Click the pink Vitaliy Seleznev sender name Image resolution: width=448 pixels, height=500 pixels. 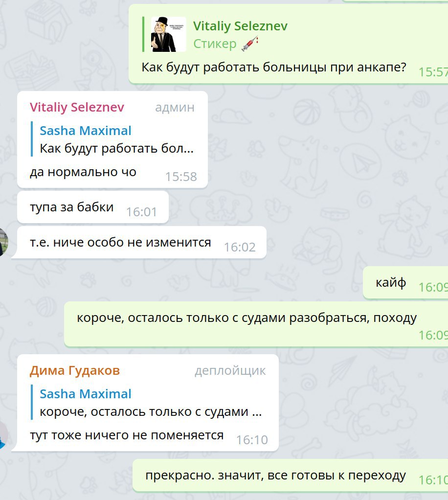(77, 108)
